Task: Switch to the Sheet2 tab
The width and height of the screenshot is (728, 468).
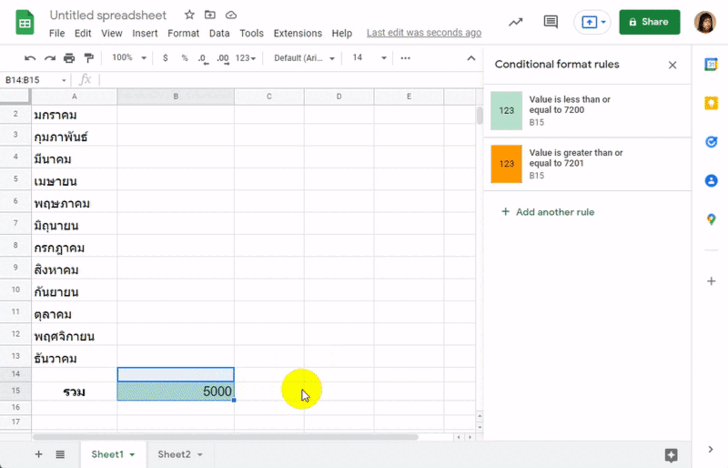Action: pyautogui.click(x=174, y=454)
